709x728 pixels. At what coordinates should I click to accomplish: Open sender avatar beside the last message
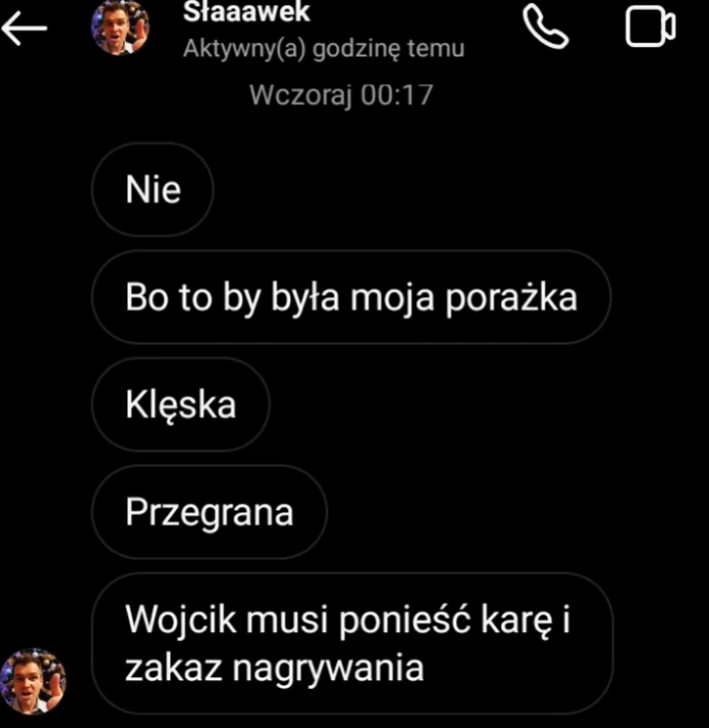tap(33, 681)
